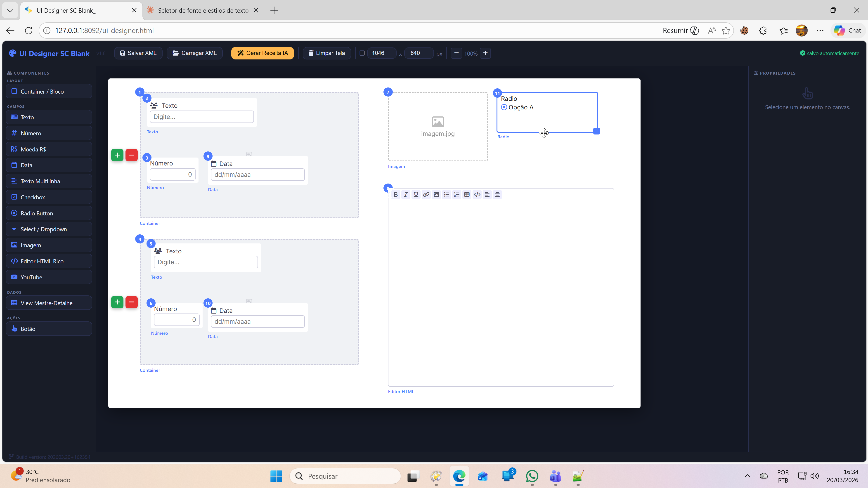
Task: Click Gerar Receita IA button
Action: point(263,53)
